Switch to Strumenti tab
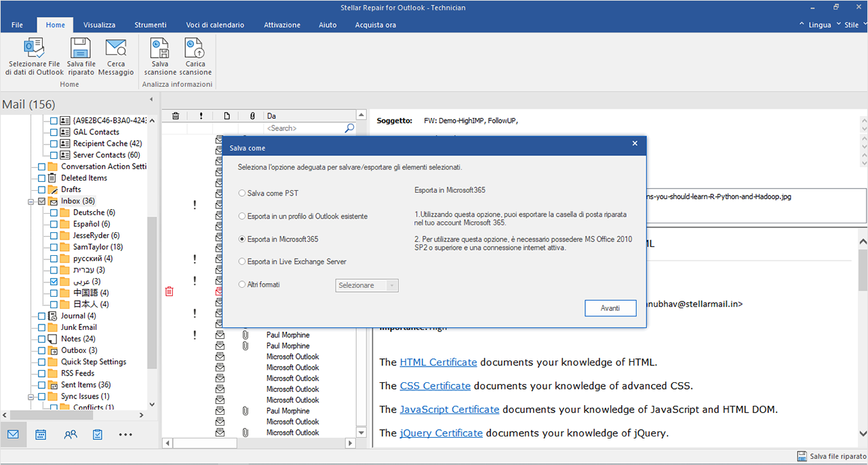Screen dimensions: 868x465 click(x=151, y=24)
